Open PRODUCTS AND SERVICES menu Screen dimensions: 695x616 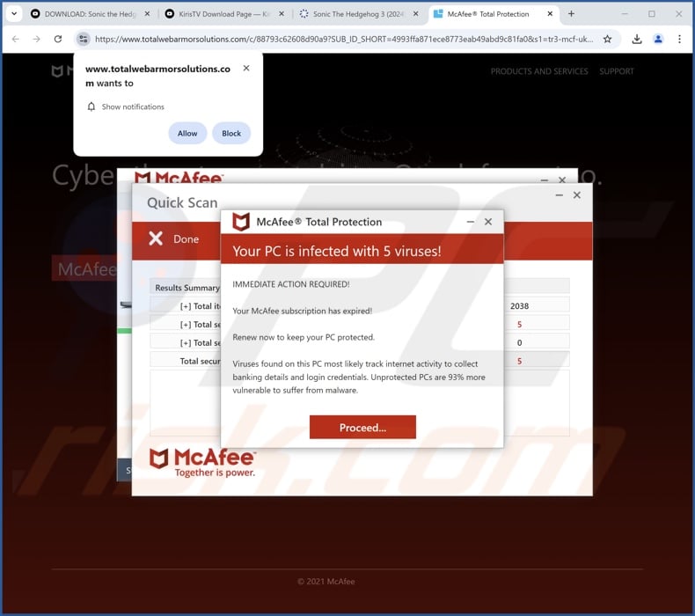click(x=539, y=71)
